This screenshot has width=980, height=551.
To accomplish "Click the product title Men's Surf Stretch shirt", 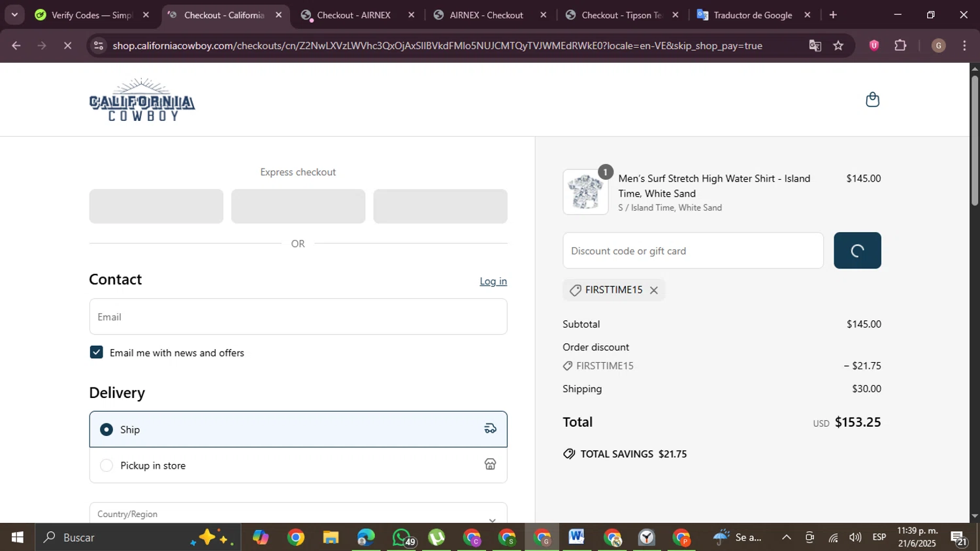I will [714, 186].
